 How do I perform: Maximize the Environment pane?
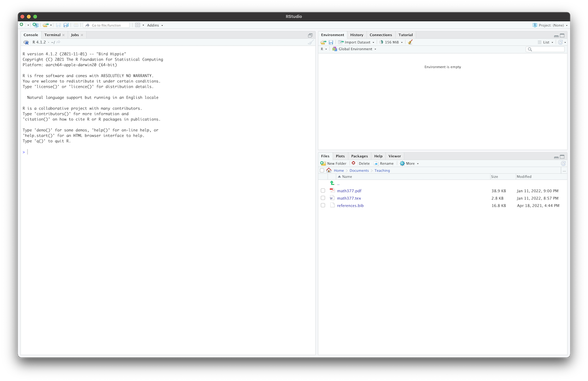[562, 35]
